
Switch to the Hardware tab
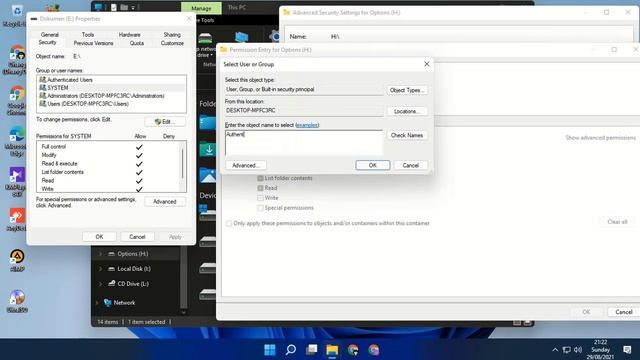(129, 35)
